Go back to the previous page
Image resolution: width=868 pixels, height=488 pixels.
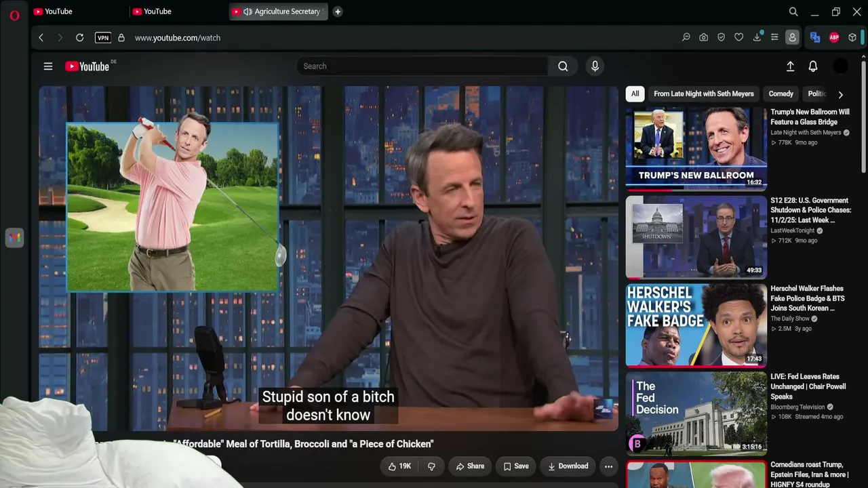coord(41,38)
